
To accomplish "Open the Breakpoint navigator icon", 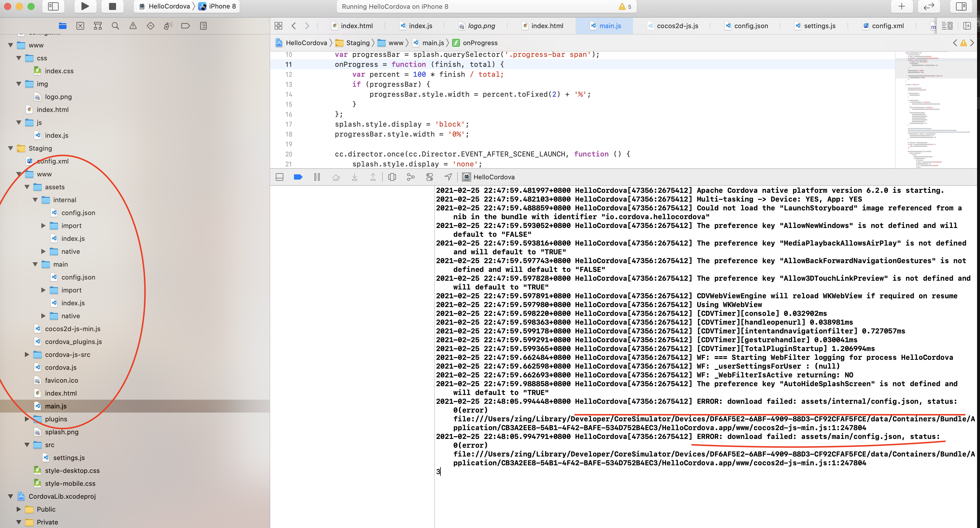I will coord(186,26).
